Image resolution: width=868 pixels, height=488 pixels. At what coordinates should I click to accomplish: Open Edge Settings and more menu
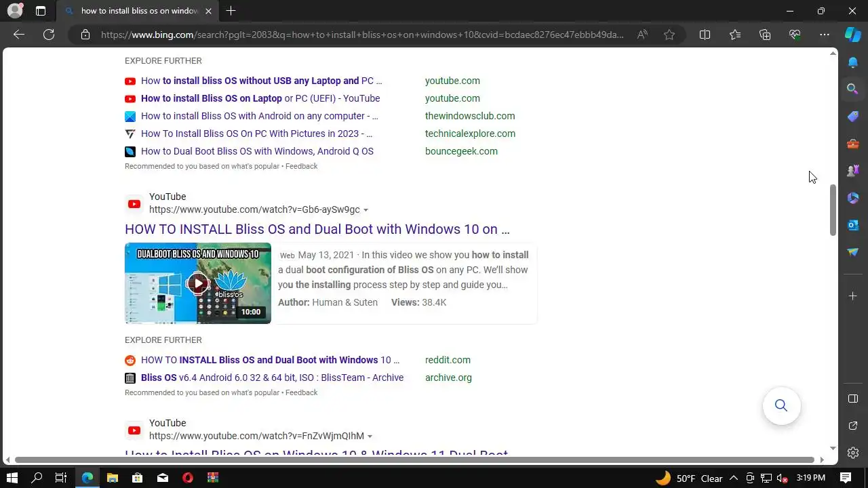pos(825,35)
